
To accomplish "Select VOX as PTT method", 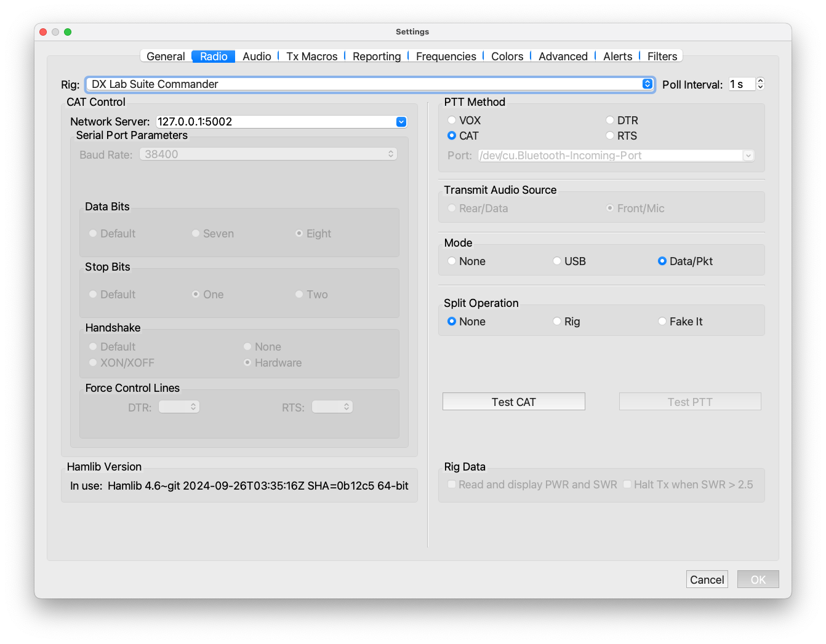I will [x=452, y=121].
